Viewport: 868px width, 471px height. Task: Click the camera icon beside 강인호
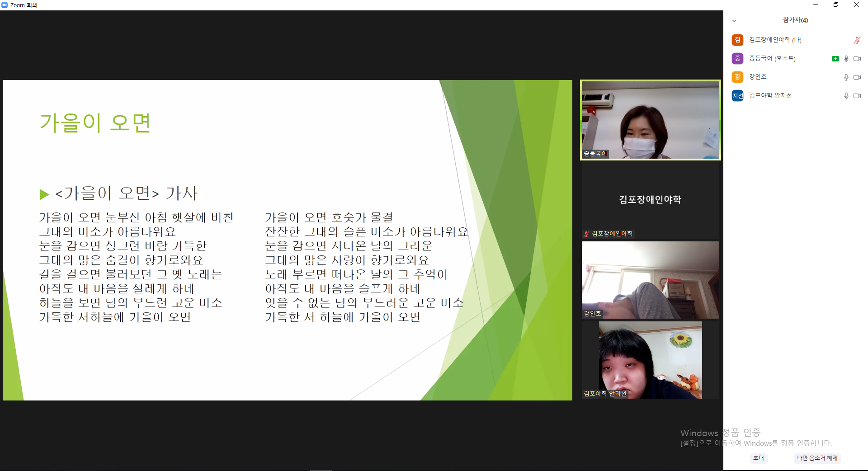[857, 77]
